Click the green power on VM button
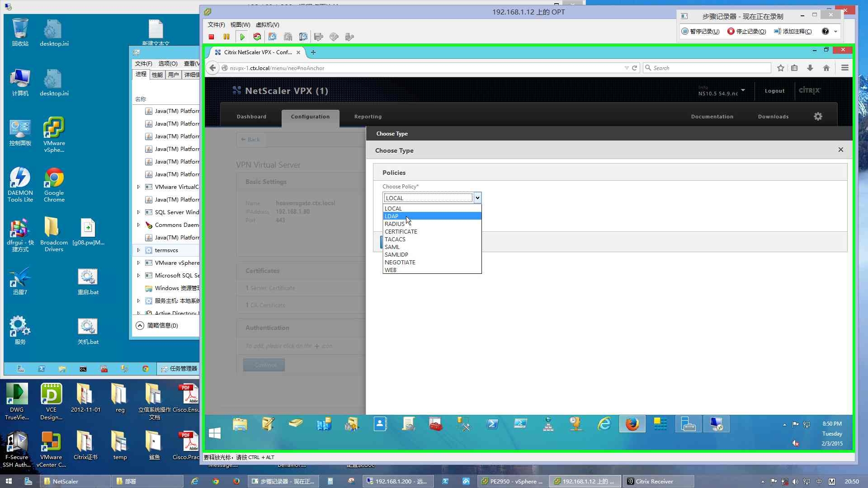The height and width of the screenshot is (488, 868). pyautogui.click(x=242, y=37)
